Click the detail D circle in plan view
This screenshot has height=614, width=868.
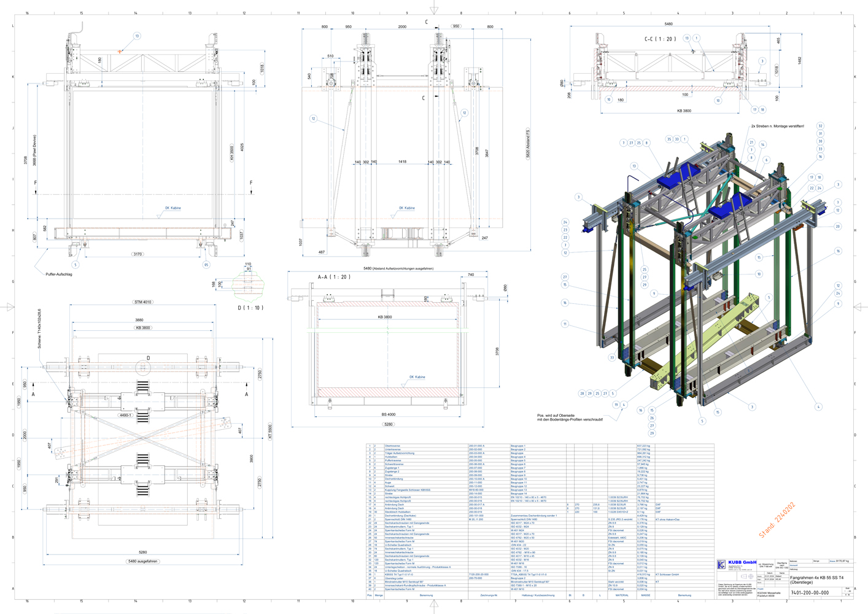(143, 367)
